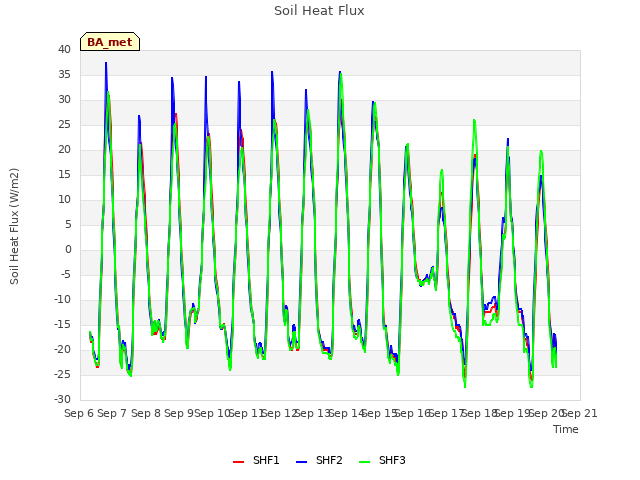The image size is (640, 480).
Task: Click the 35 y-axis tick label
Action: pyautogui.click(x=64, y=74)
